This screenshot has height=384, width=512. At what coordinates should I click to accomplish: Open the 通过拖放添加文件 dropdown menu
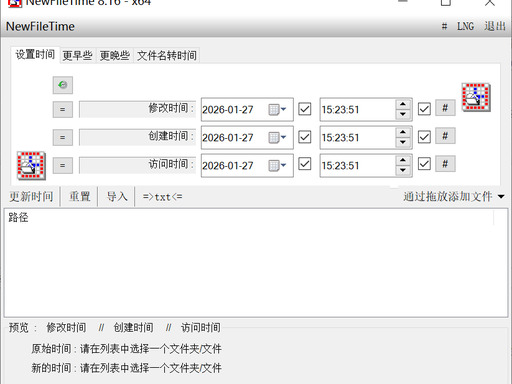pos(454,197)
